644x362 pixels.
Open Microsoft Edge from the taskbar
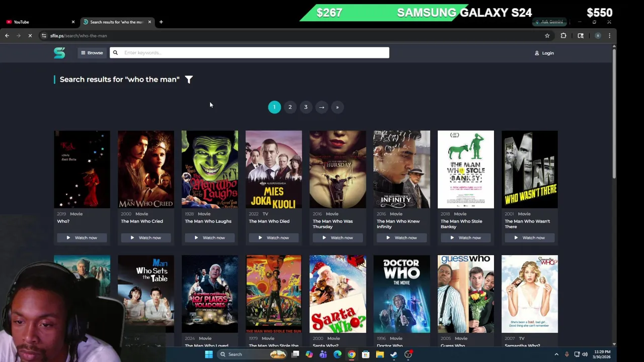(338, 354)
